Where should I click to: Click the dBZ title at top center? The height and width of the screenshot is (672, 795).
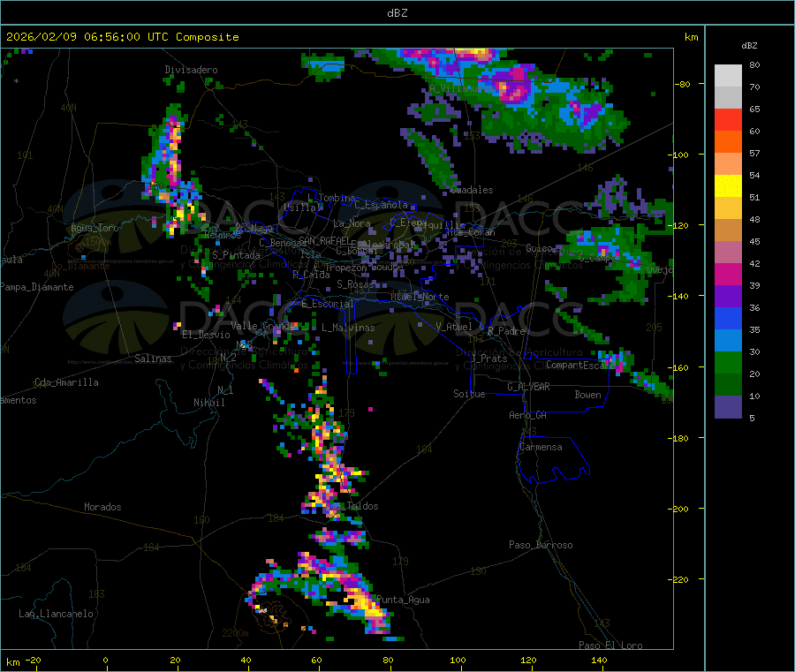[397, 12]
